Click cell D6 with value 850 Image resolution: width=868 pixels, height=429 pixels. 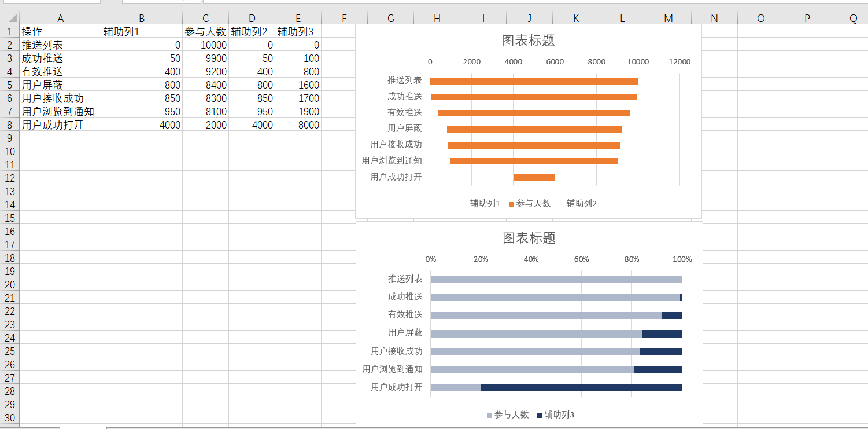(x=252, y=98)
